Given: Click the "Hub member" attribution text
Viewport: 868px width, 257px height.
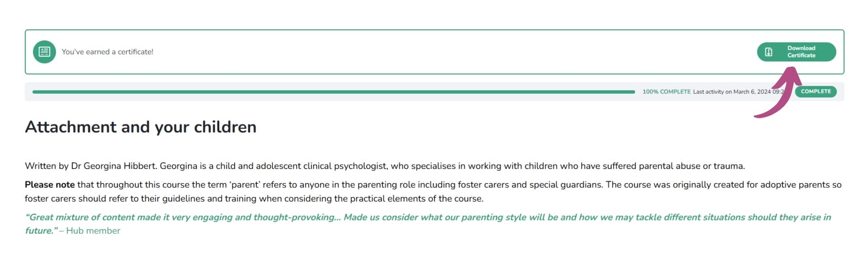Looking at the screenshot, I should click(x=93, y=231).
